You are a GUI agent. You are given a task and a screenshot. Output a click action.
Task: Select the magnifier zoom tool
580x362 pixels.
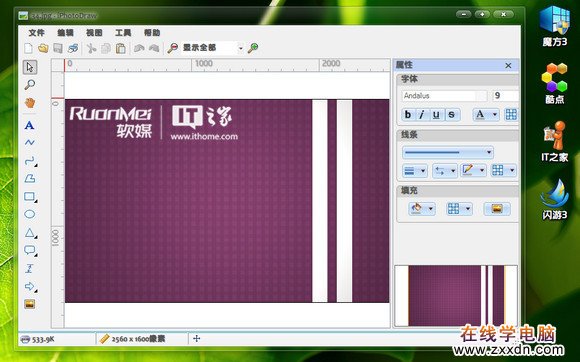click(30, 85)
